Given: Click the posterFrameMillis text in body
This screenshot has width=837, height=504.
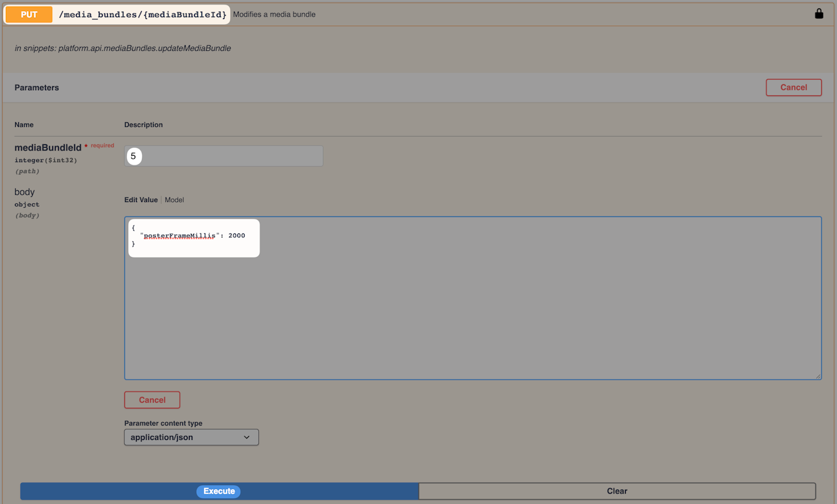Looking at the screenshot, I should (x=179, y=235).
